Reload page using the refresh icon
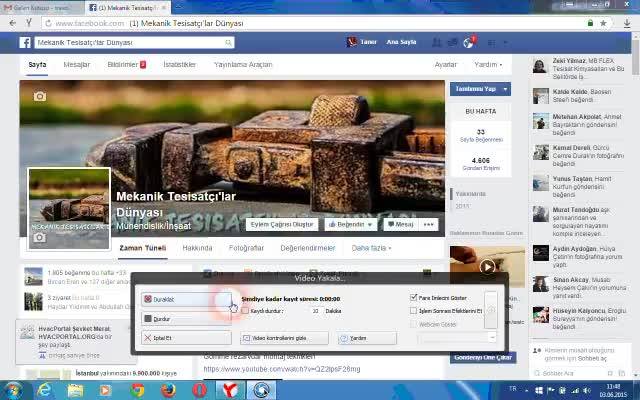 click(x=49, y=23)
